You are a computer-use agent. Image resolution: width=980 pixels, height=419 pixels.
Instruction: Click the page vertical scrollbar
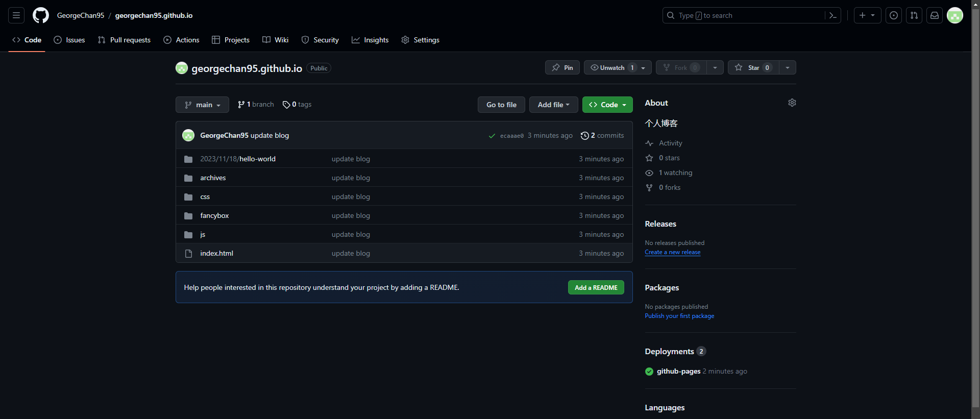click(975, 209)
